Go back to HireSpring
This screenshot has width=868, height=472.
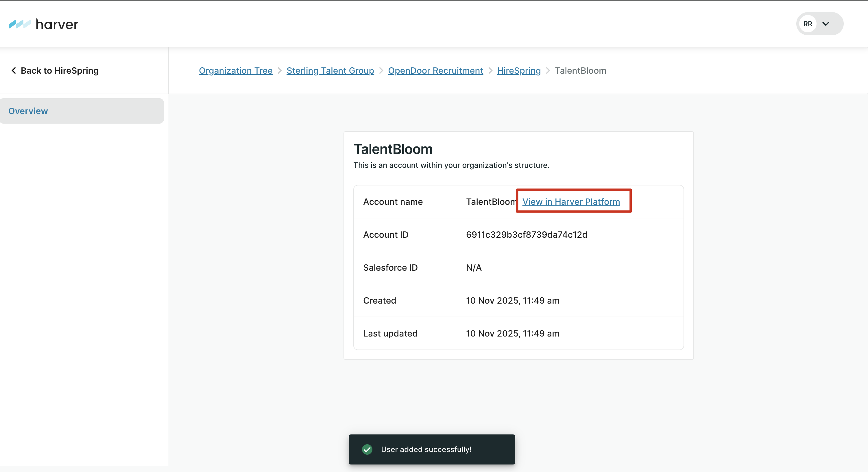pyautogui.click(x=59, y=70)
